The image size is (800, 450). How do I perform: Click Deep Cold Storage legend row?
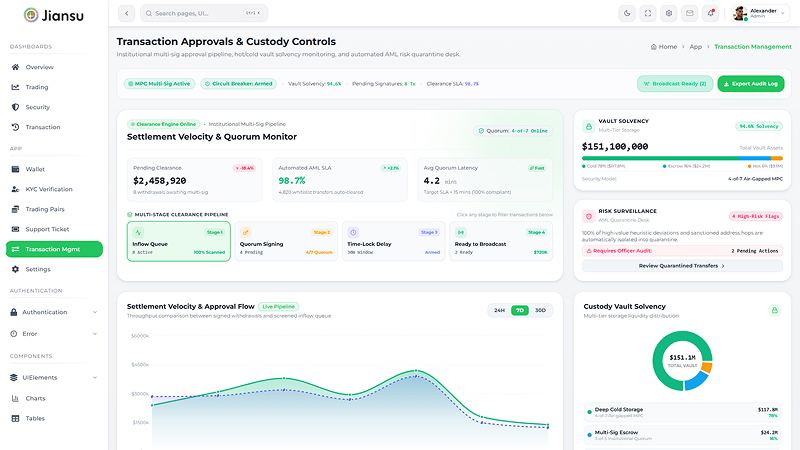point(682,412)
